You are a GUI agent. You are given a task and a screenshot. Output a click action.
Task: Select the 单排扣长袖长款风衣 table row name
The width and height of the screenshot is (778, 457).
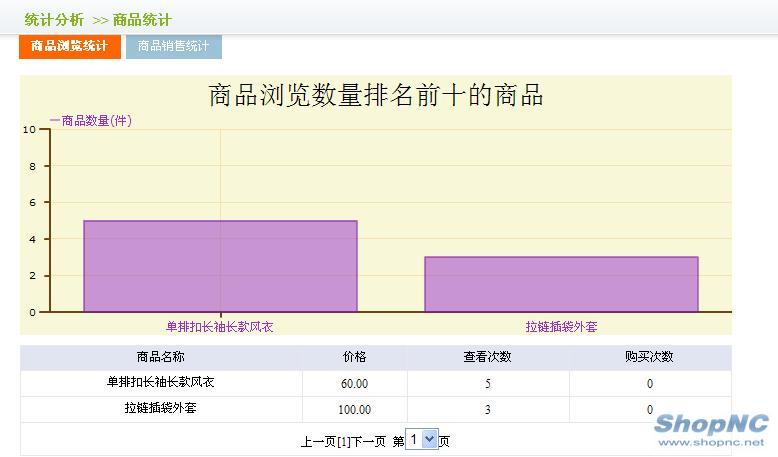tap(160, 382)
